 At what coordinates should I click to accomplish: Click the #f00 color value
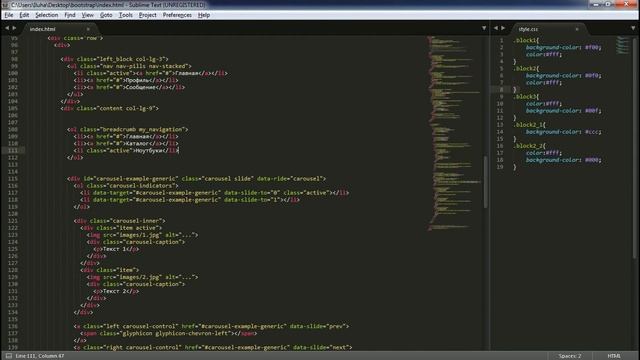point(592,47)
